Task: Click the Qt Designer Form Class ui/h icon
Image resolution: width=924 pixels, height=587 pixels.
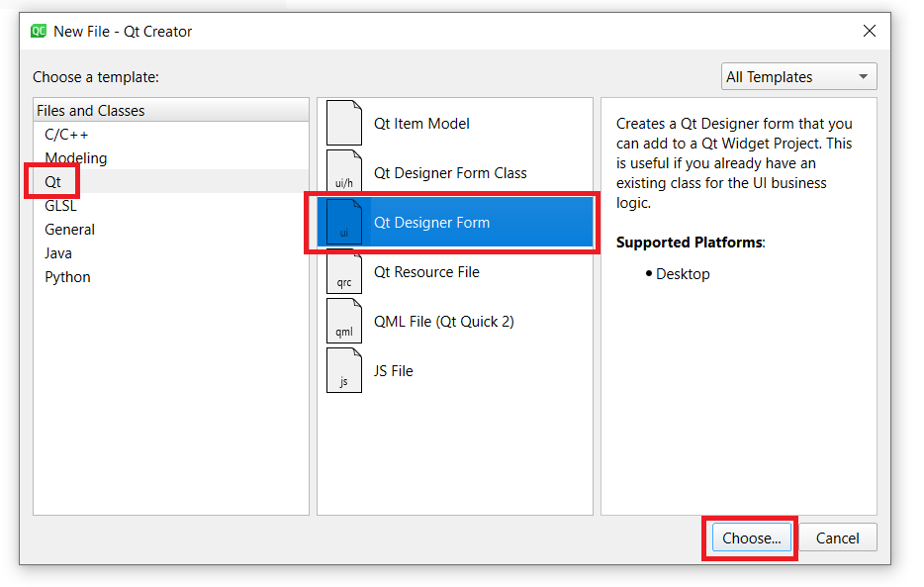Action: [x=344, y=173]
